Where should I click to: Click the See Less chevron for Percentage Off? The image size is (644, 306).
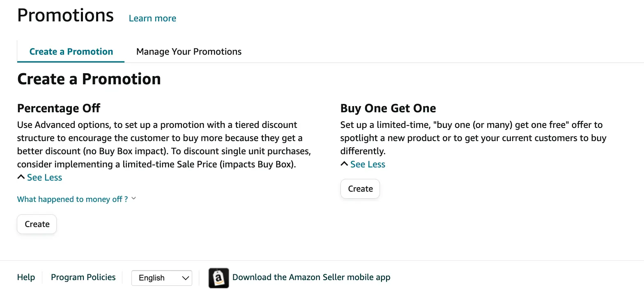pos(21,176)
